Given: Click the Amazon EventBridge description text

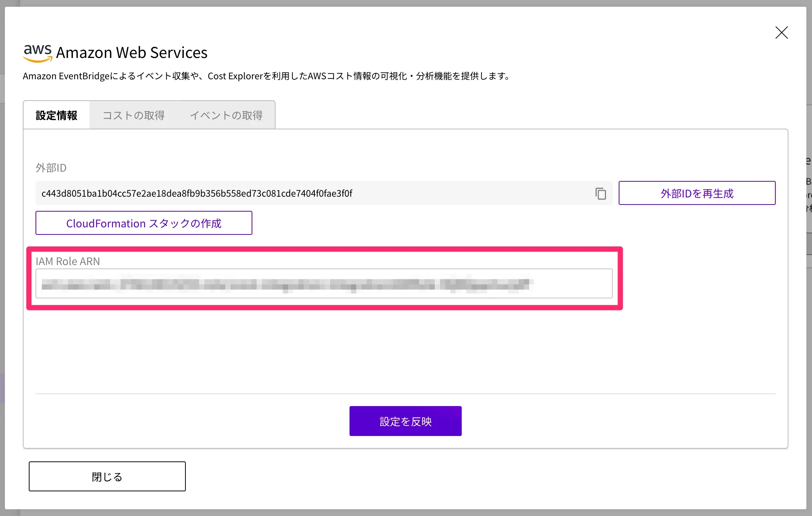Looking at the screenshot, I should [266, 76].
